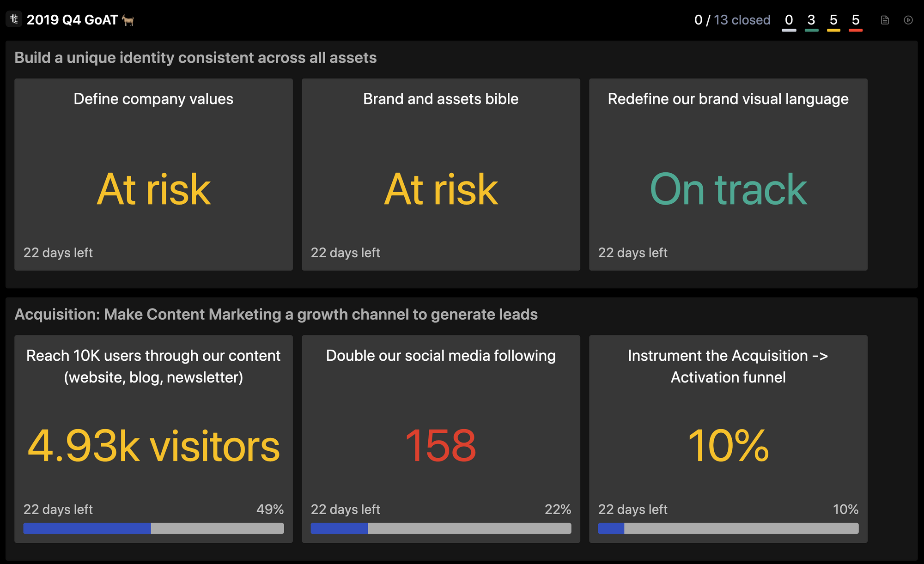
Task: Expand the Acquisition Content Marketing section header
Action: 276,315
